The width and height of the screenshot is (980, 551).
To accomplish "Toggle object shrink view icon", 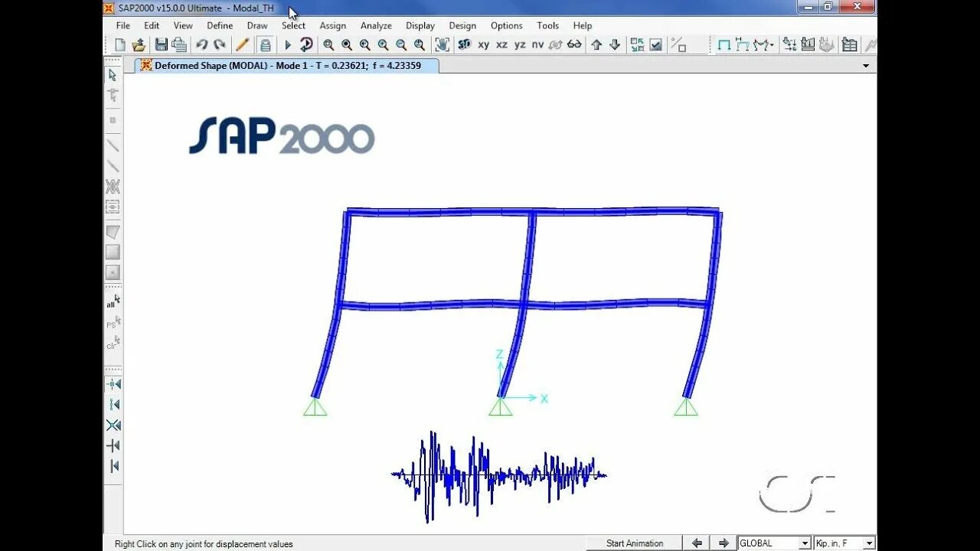I will coord(637,45).
